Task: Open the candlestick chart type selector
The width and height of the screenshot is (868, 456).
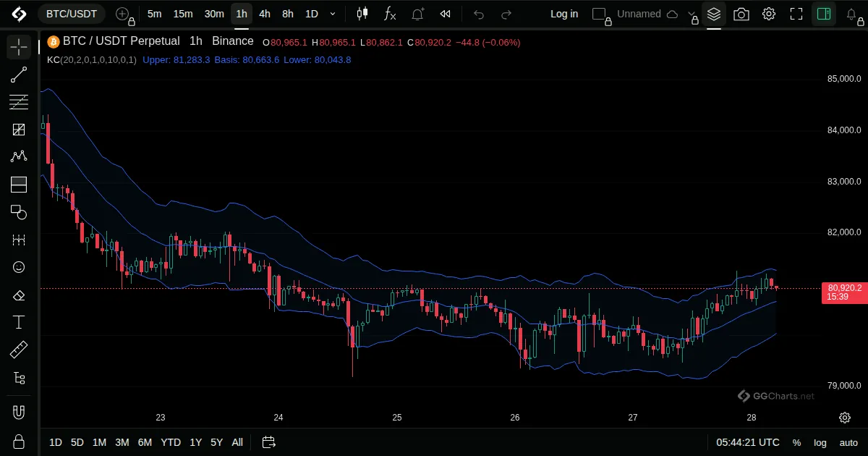Action: [362, 14]
